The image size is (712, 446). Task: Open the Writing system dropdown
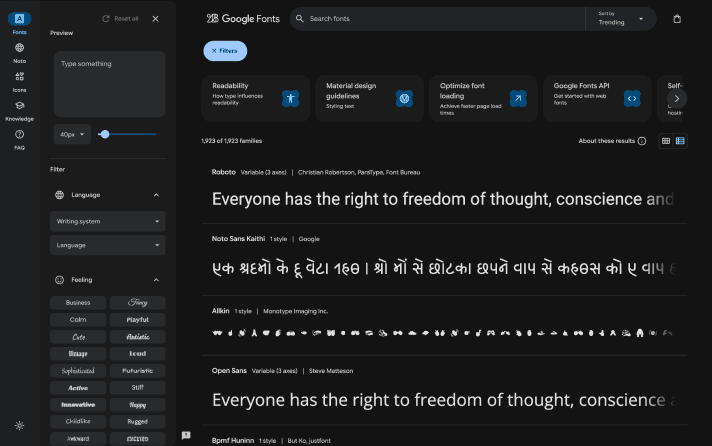(108, 222)
